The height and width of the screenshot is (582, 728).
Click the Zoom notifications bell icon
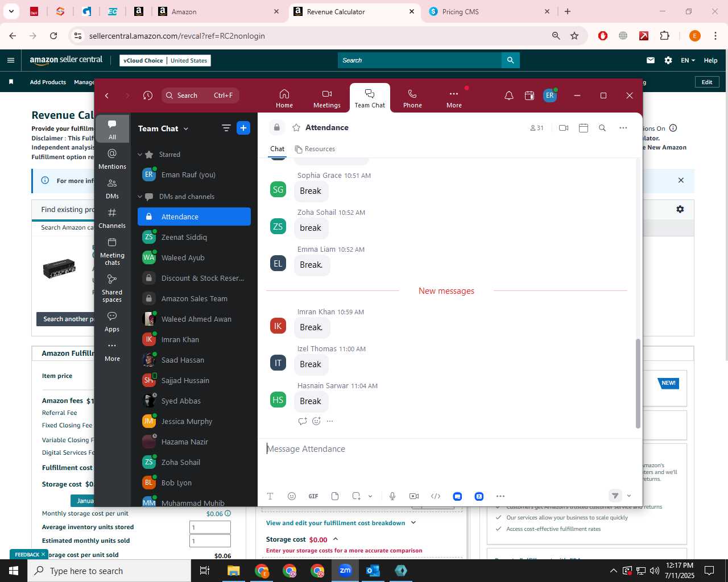click(x=509, y=95)
